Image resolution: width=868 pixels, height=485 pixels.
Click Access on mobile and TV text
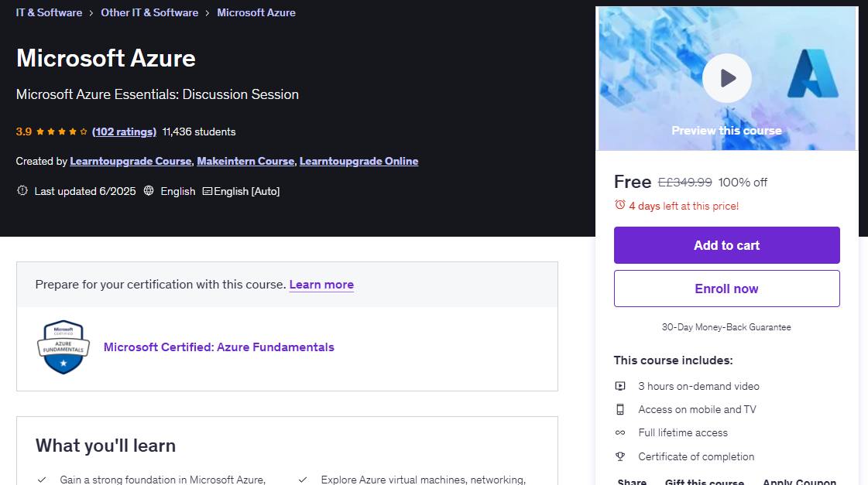[697, 409]
